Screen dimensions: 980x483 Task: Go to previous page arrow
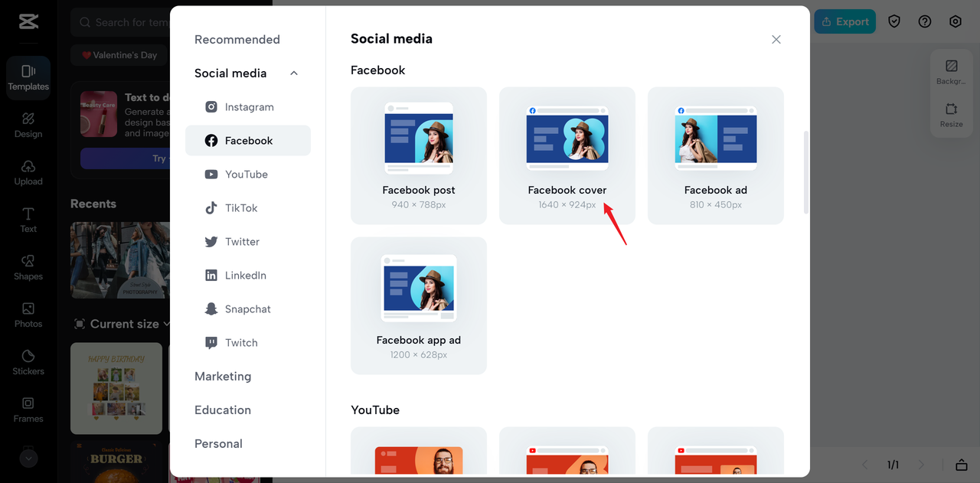click(x=865, y=465)
